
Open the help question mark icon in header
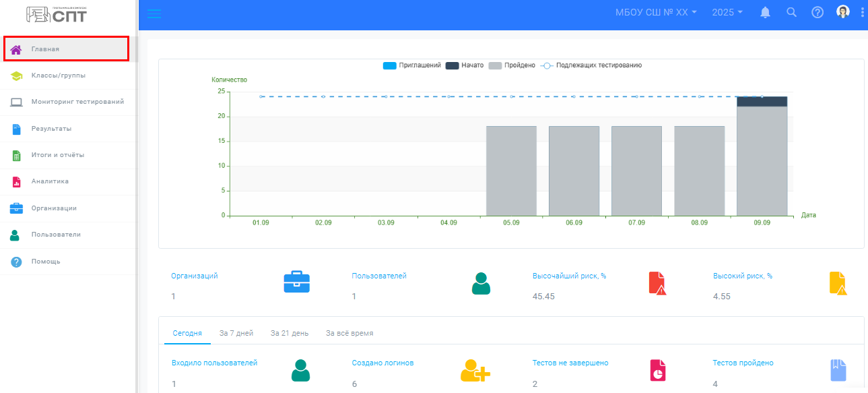(x=817, y=13)
